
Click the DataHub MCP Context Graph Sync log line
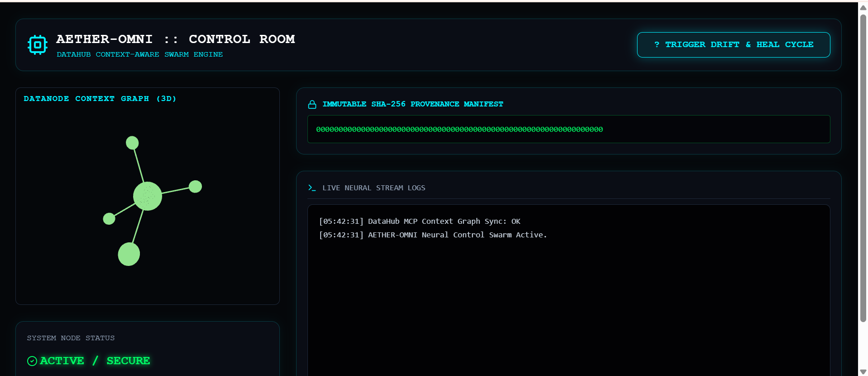coord(420,222)
